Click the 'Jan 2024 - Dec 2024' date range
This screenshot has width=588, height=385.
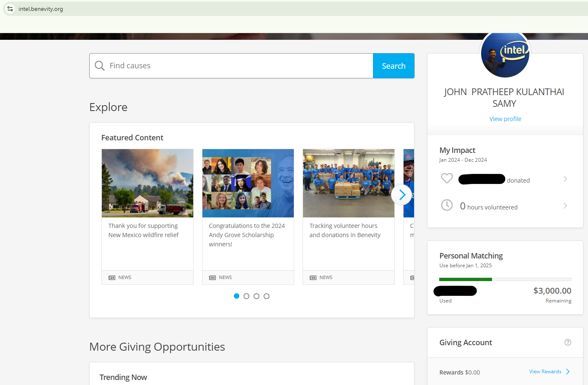pos(463,160)
